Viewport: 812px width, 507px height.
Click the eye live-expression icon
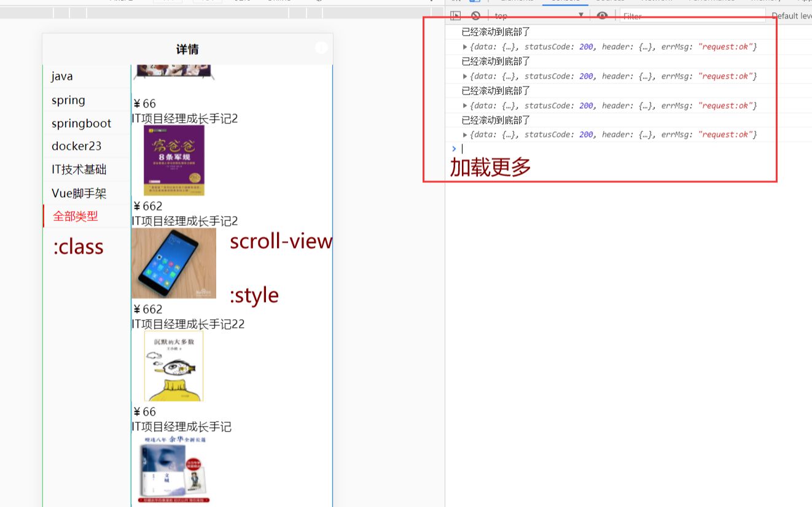602,16
